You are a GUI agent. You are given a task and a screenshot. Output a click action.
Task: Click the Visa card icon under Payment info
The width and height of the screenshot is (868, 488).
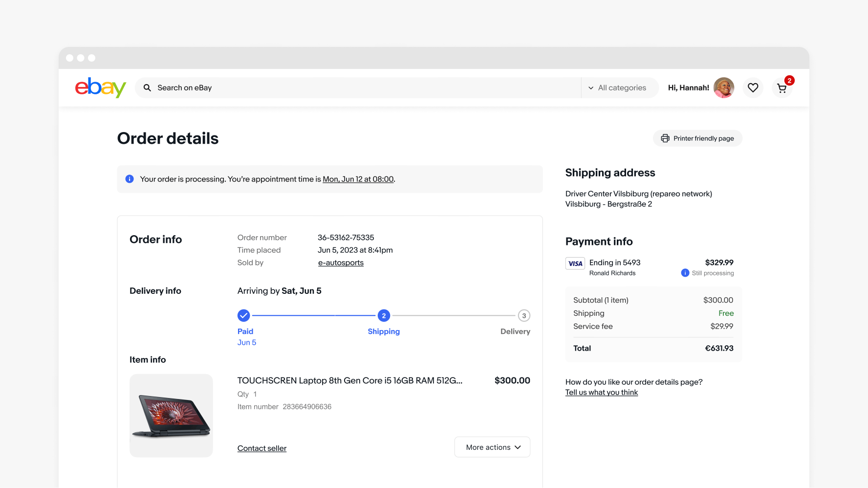pos(575,263)
